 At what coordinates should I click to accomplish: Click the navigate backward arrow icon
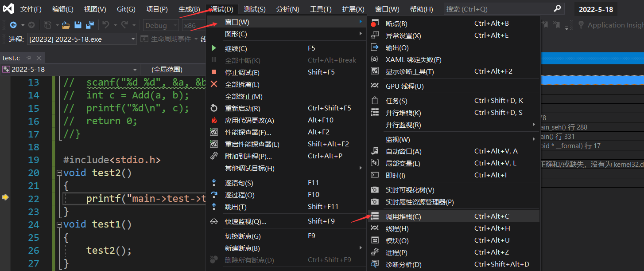tap(13, 25)
